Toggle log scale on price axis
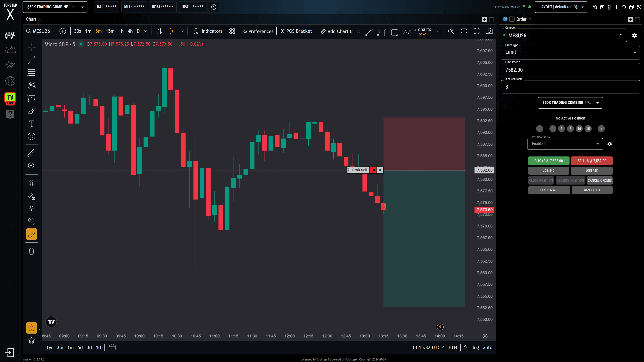644x362 pixels. pos(476,348)
